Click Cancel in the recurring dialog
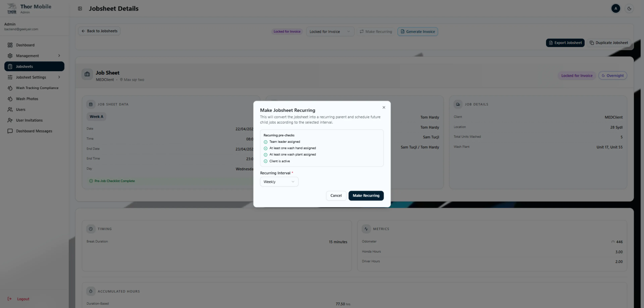 click(336, 196)
